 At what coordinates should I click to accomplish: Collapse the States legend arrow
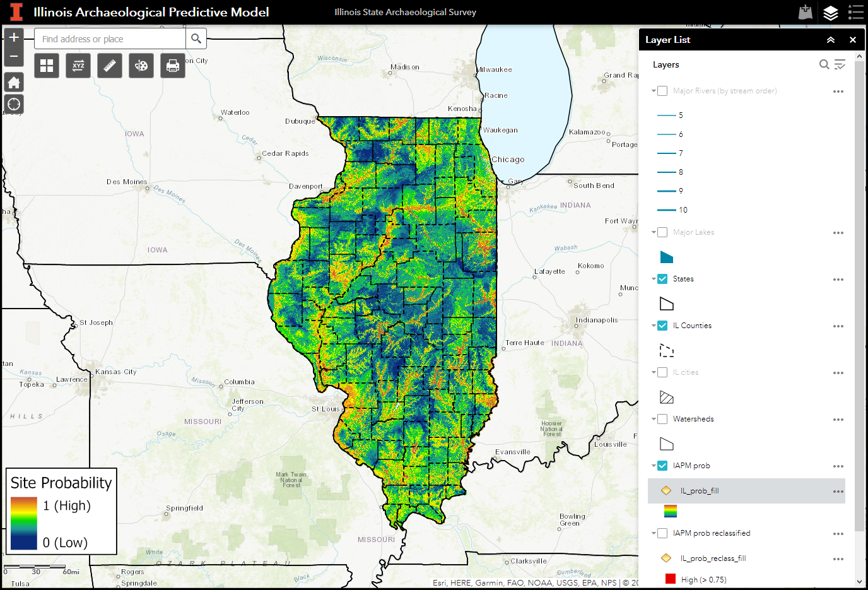click(x=654, y=279)
